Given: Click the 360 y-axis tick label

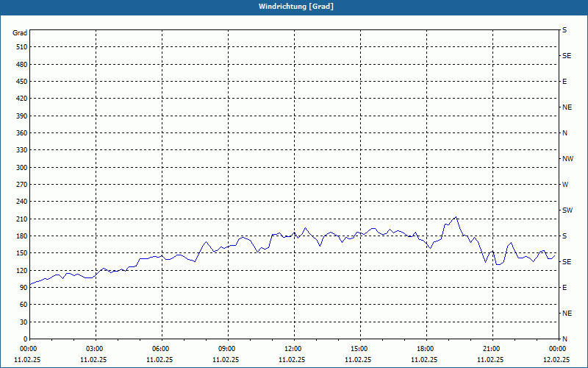Looking at the screenshot, I should pyautogui.click(x=22, y=133).
